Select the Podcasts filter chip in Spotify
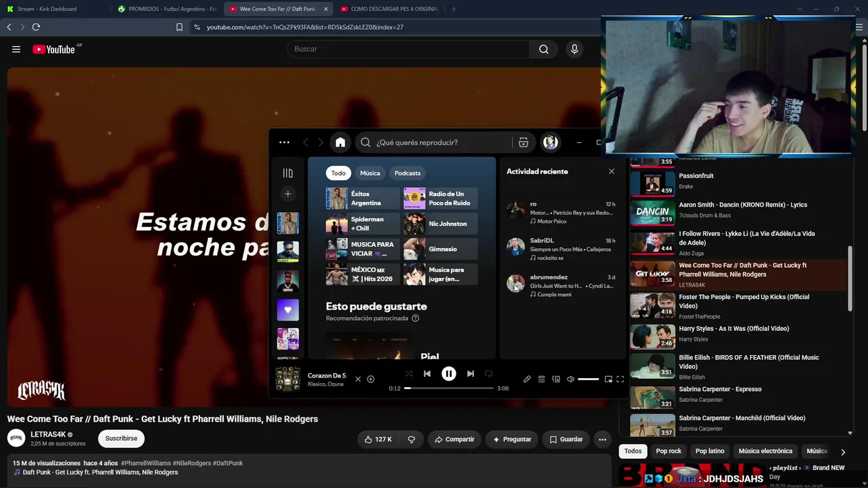Screen dimensions: 868x488 [x=408, y=173]
